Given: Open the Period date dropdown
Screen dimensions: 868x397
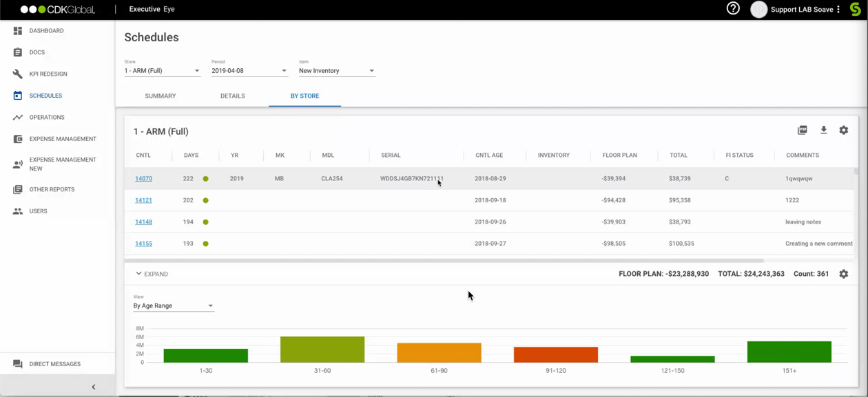Looking at the screenshot, I should (x=249, y=71).
